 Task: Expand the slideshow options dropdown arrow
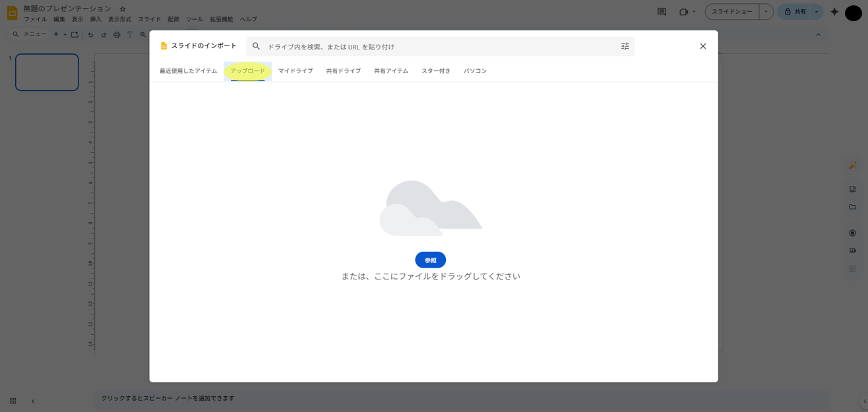(766, 12)
